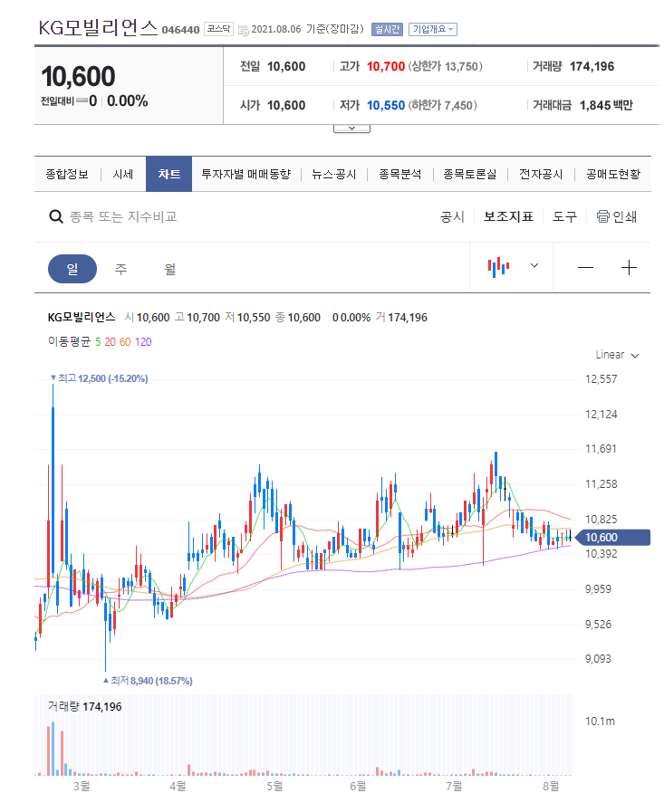Viewport: 664px width, 812px height.
Task: Click the printer icon next to 인쇄
Action: pos(602,216)
